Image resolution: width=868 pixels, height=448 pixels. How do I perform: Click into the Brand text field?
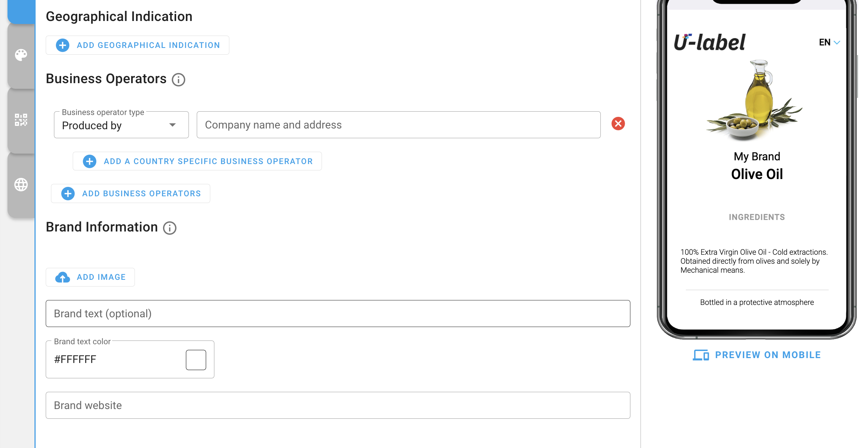click(x=338, y=314)
